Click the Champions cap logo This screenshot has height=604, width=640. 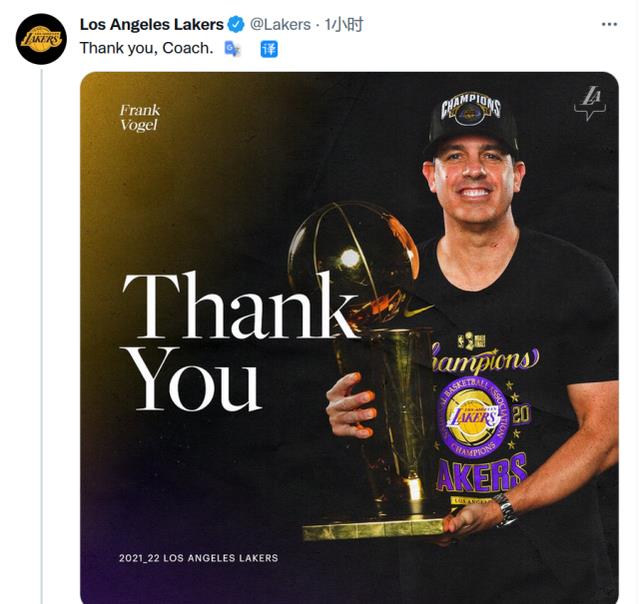tap(470, 109)
